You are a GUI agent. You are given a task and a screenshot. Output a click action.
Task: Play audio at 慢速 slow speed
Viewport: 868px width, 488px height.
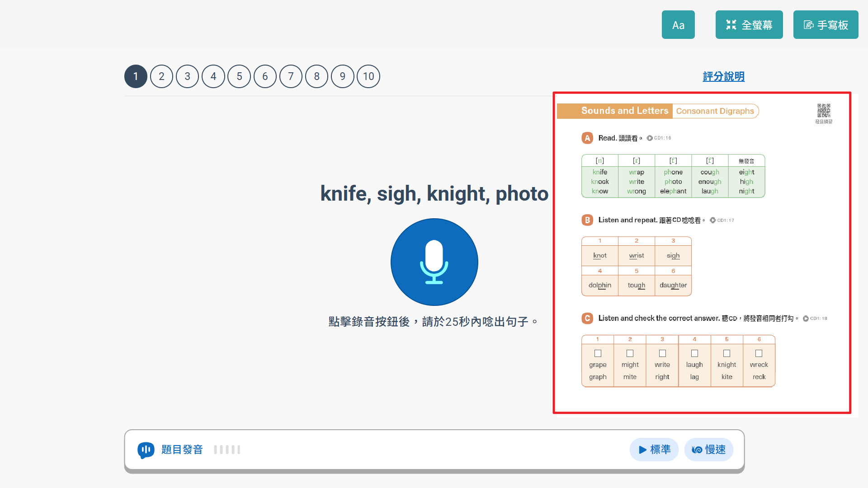pos(708,450)
